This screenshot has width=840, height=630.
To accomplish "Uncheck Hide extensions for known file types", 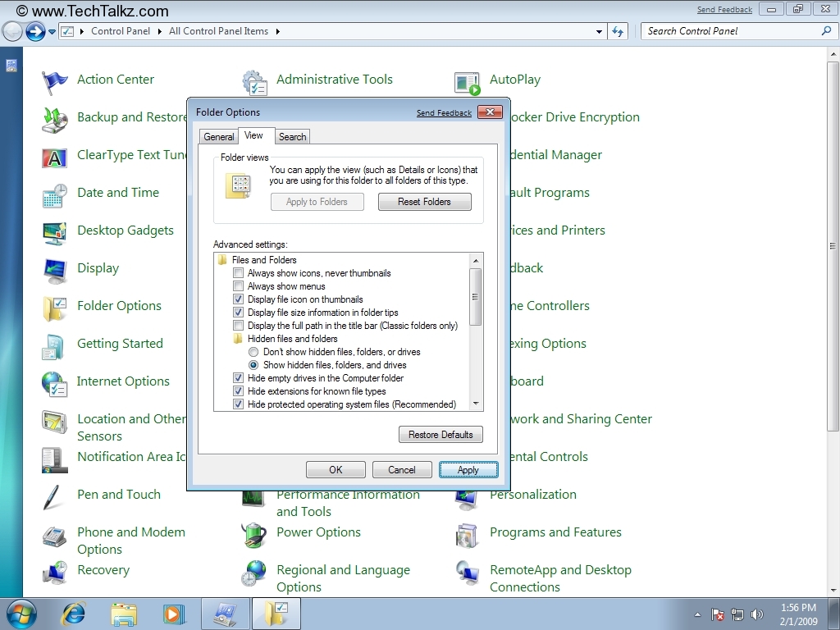I will [x=239, y=391].
